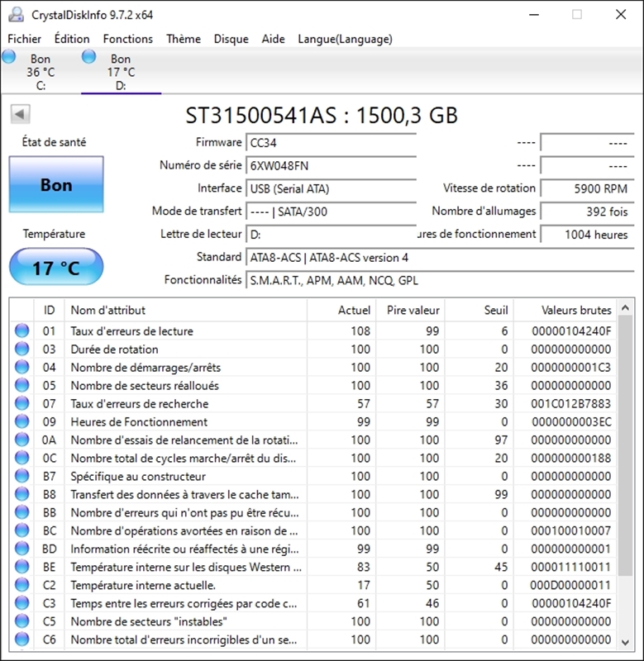Select the C: drive status orb

tap(8, 57)
